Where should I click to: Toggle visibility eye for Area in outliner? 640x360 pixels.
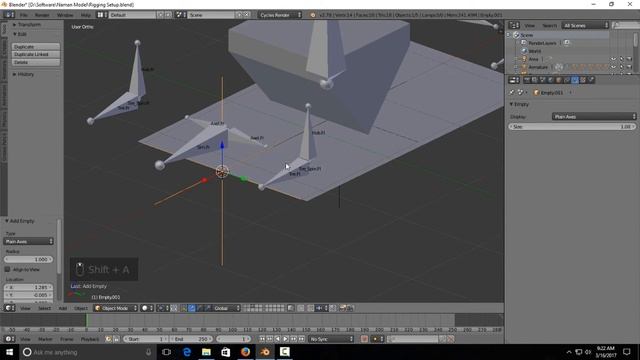(613, 59)
